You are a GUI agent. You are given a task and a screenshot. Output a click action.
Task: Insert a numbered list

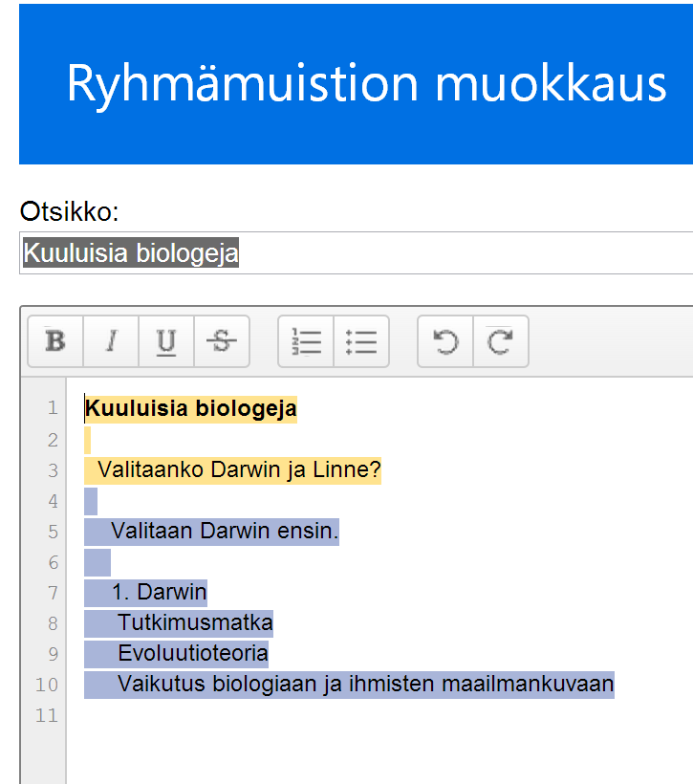(306, 341)
